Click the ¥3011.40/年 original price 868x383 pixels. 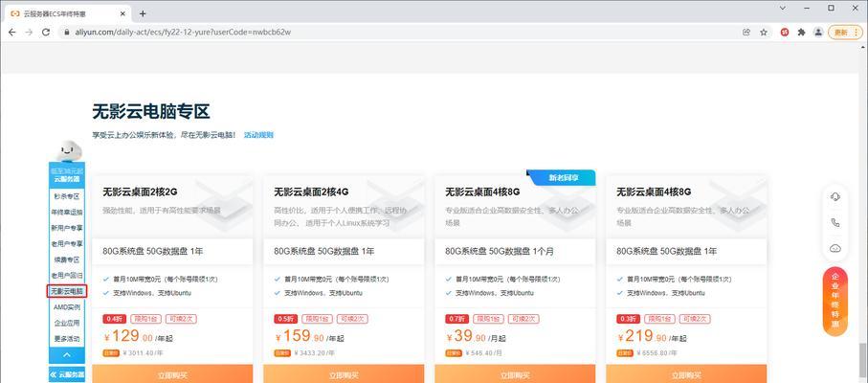[143, 352]
